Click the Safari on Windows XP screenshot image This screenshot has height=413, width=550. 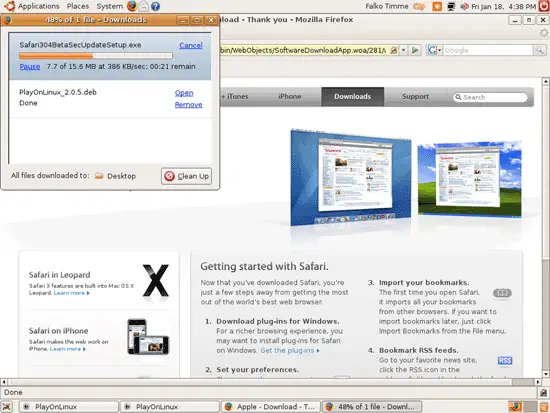[469, 179]
